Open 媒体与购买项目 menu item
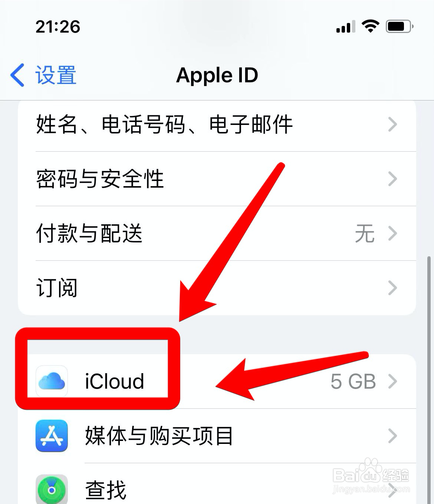This screenshot has width=434, height=504. pos(217,436)
